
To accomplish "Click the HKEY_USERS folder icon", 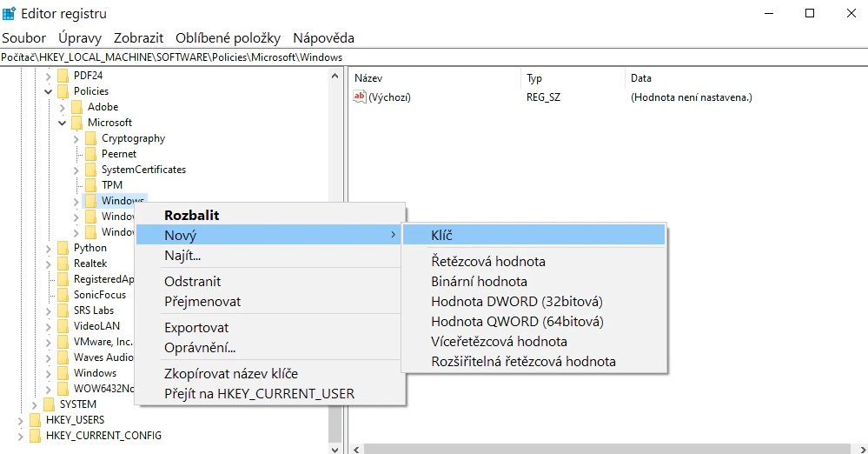I will pyautogui.click(x=36, y=419).
